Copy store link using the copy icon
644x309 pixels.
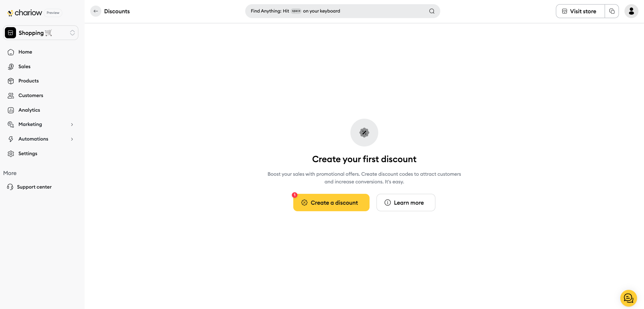[612, 11]
